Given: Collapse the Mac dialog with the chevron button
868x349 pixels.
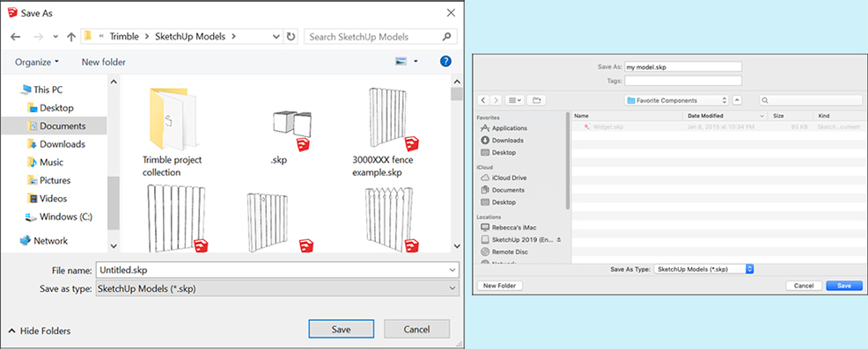Looking at the screenshot, I should pyautogui.click(x=737, y=100).
